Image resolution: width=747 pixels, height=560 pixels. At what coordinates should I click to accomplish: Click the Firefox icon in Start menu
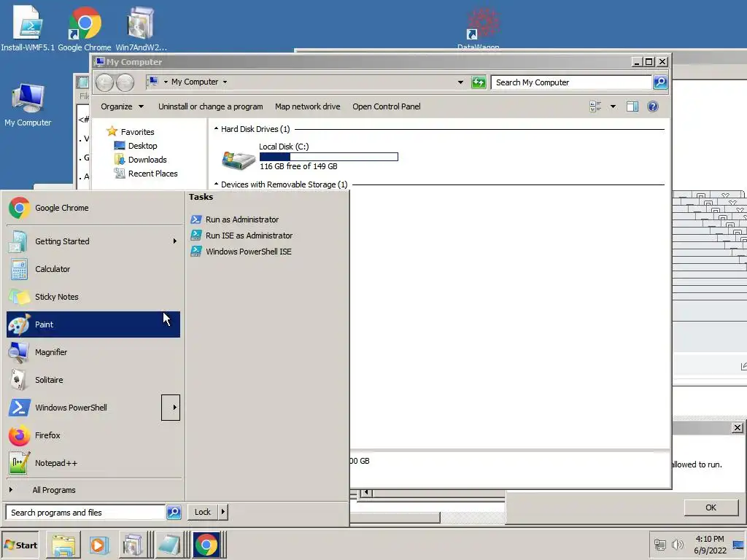[19, 435]
